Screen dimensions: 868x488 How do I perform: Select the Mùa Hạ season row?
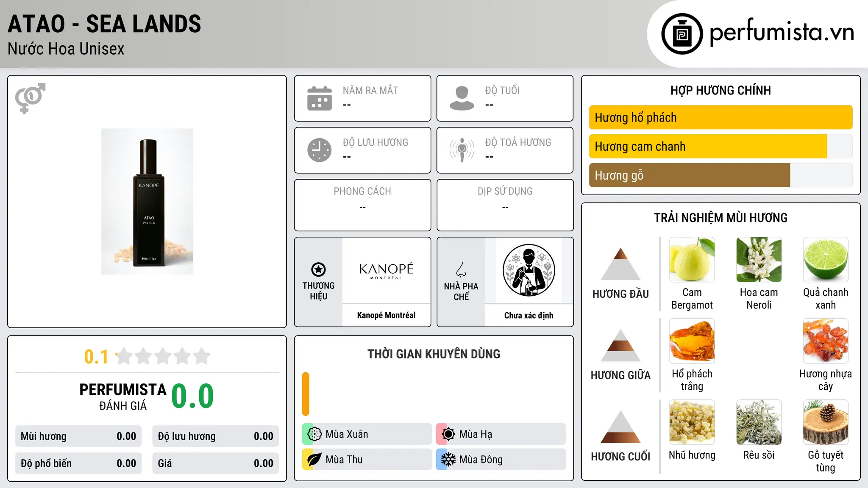(501, 434)
